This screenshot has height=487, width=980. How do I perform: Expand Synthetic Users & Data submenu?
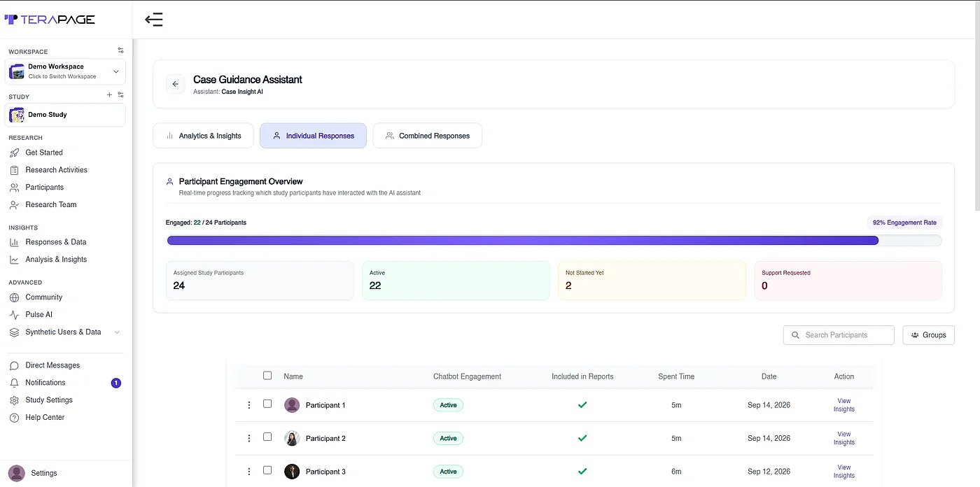[117, 332]
